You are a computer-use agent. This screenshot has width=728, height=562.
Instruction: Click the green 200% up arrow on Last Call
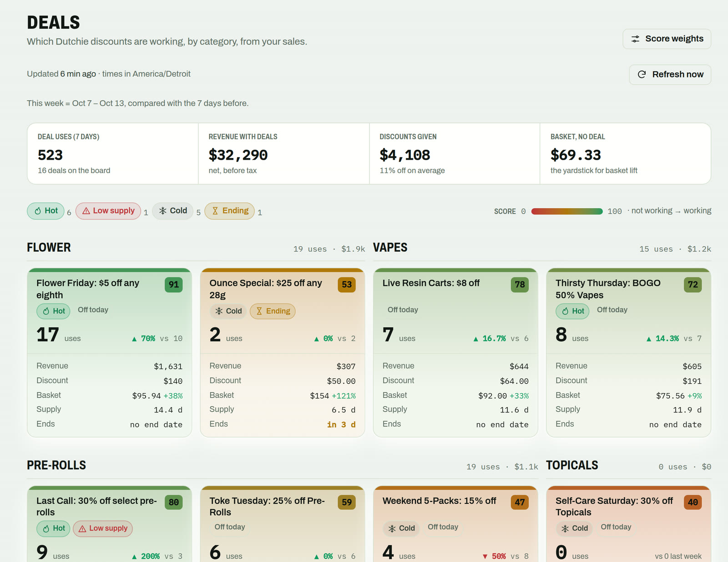pyautogui.click(x=146, y=557)
